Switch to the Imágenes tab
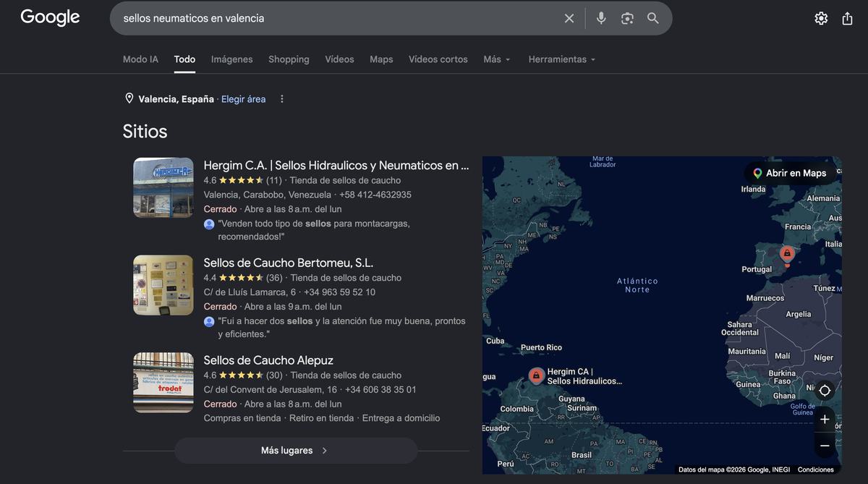The height and width of the screenshot is (484, 868). pos(232,59)
